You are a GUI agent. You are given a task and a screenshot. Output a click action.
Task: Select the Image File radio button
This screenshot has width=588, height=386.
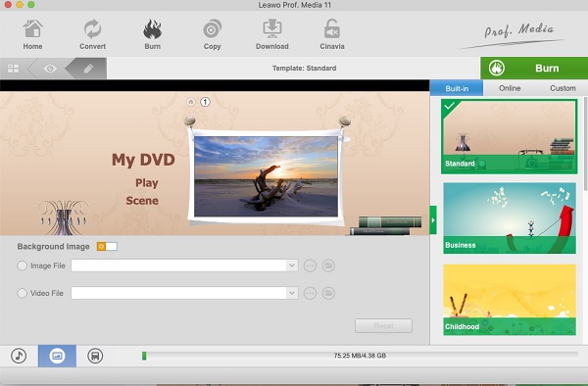tap(23, 265)
